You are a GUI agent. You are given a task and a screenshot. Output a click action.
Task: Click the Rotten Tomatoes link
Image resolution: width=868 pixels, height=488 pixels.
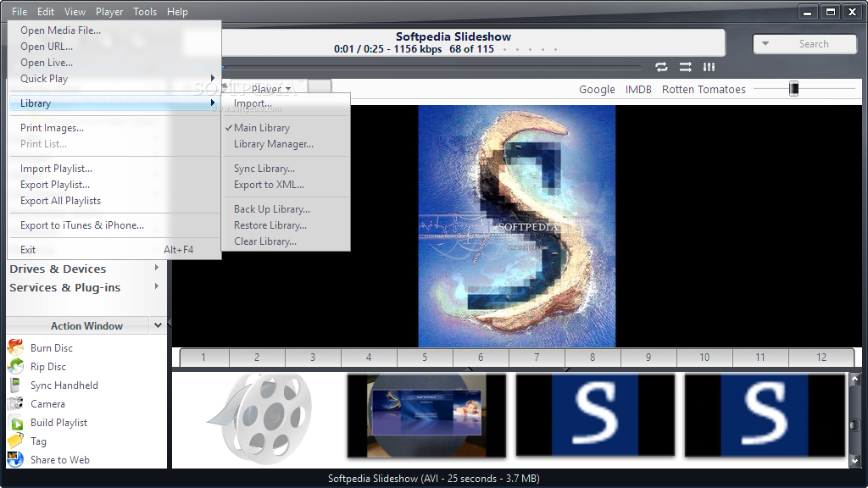click(704, 89)
